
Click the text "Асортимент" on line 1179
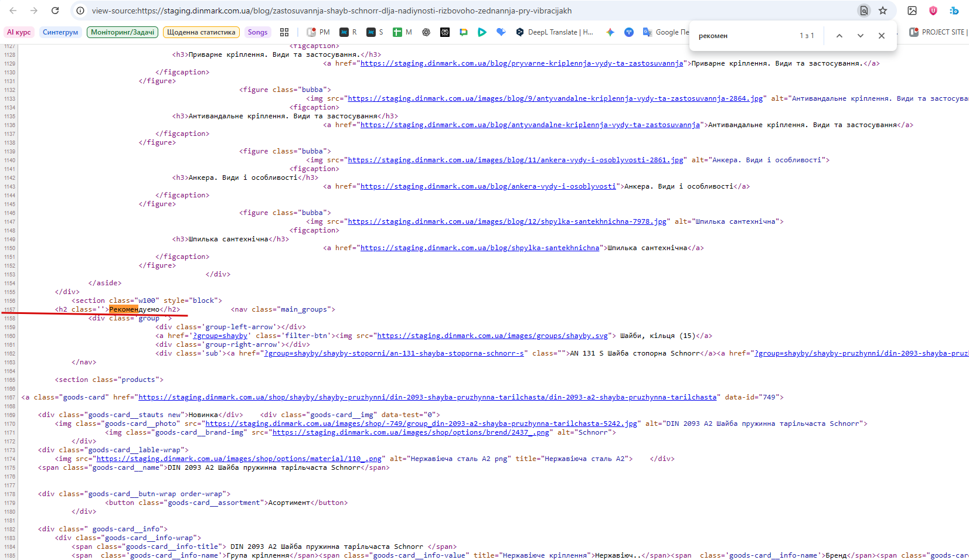(x=289, y=503)
